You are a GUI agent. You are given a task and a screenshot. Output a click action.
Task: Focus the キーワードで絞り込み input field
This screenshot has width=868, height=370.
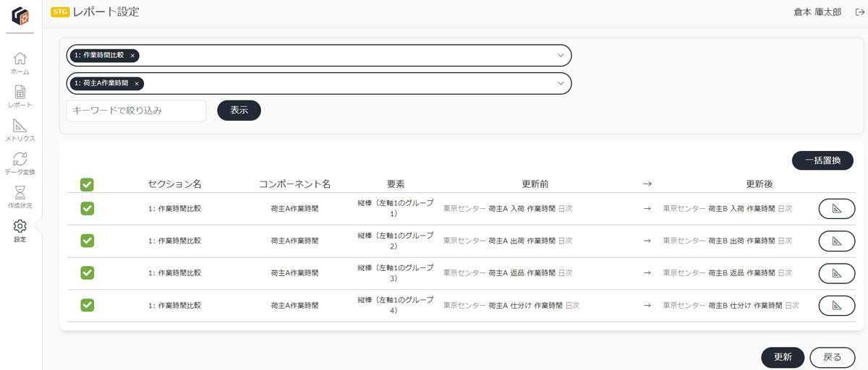pos(136,111)
